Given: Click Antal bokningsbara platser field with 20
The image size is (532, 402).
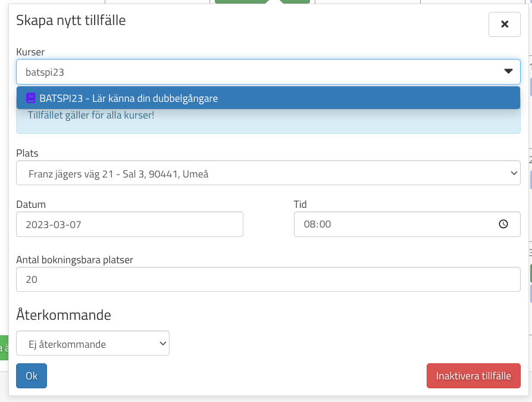Looking at the screenshot, I should [x=268, y=279].
